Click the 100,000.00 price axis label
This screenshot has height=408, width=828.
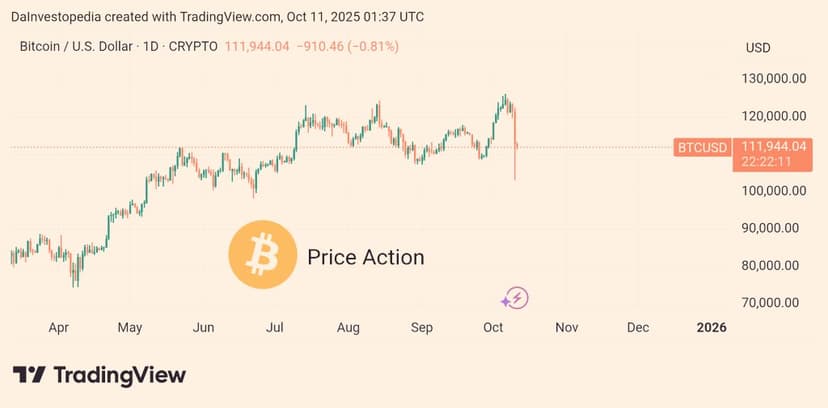[x=768, y=190]
